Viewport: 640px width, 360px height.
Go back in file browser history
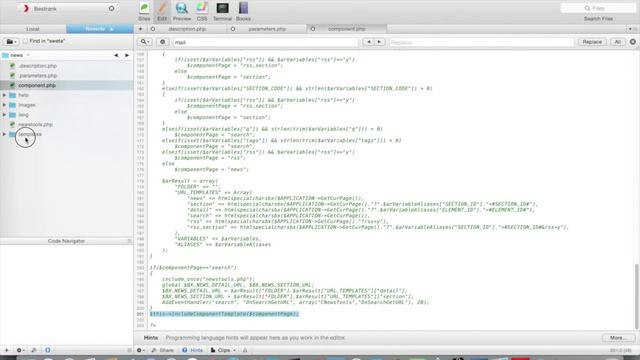116,55
